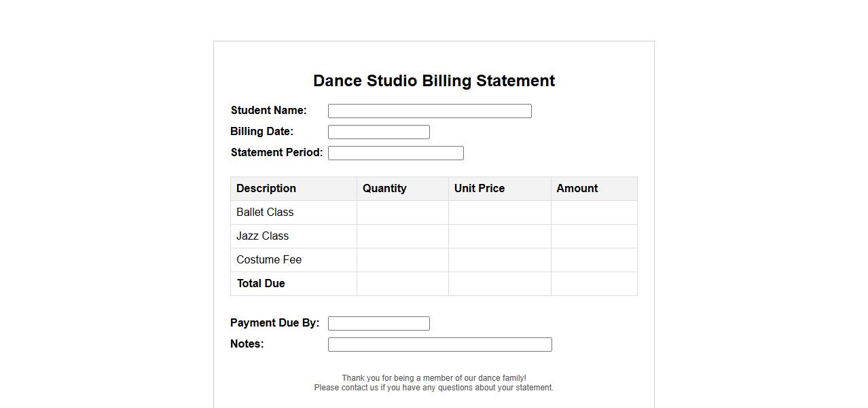Click the Costume Fee amount cell
868x408 pixels.
click(x=594, y=260)
